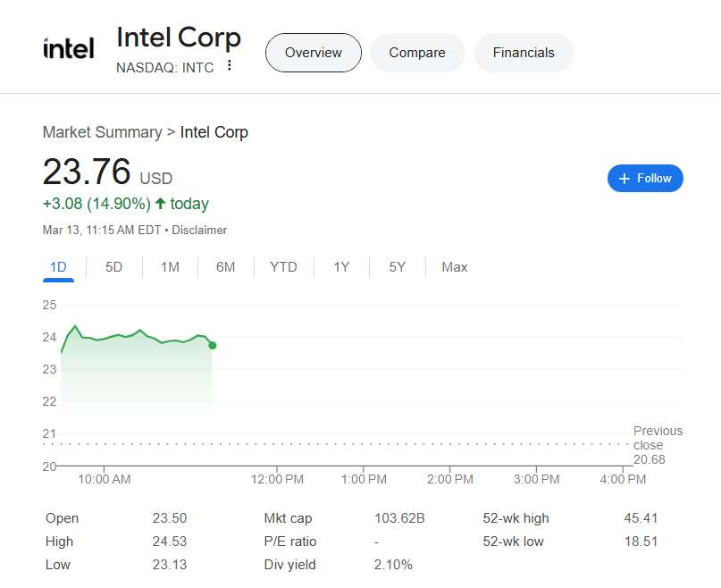Open the three-dot more options menu
Viewport: 721px width, 588px height.
click(230, 66)
